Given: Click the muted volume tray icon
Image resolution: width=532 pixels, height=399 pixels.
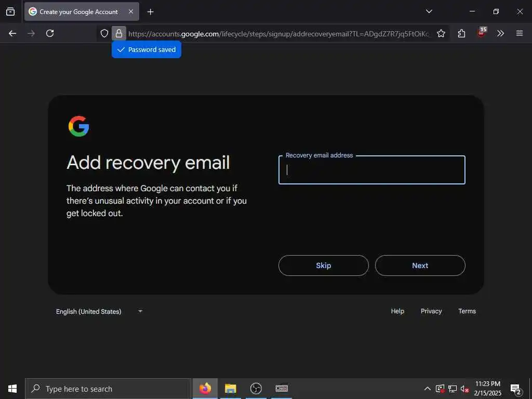Looking at the screenshot, I should 464,389.
